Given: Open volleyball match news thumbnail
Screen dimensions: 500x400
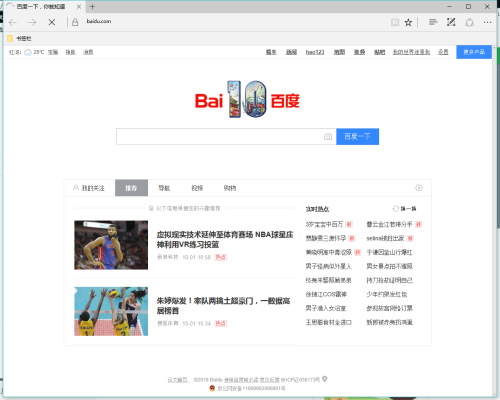Looking at the screenshot, I should 111,311.
